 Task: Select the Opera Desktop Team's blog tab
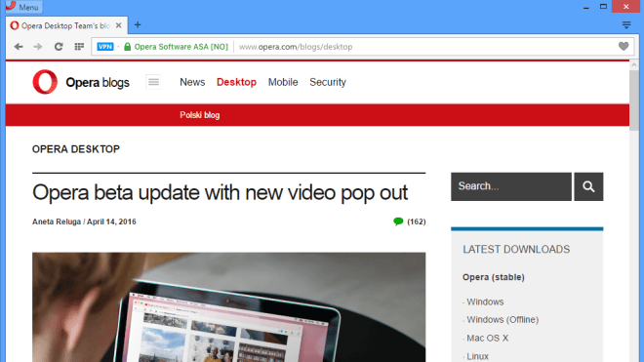65,25
